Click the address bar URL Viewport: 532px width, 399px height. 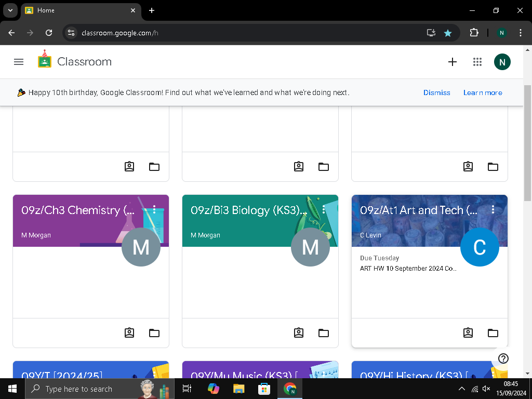tap(120, 33)
